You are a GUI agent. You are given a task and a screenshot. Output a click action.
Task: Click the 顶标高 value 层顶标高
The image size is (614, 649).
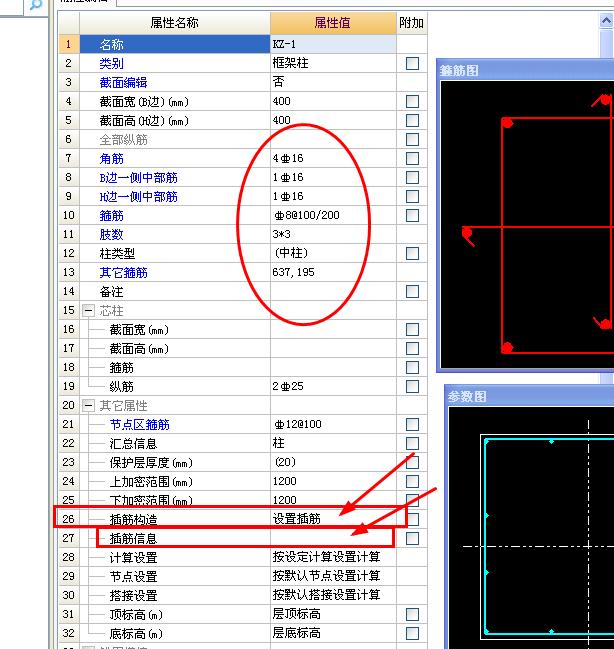click(333, 614)
